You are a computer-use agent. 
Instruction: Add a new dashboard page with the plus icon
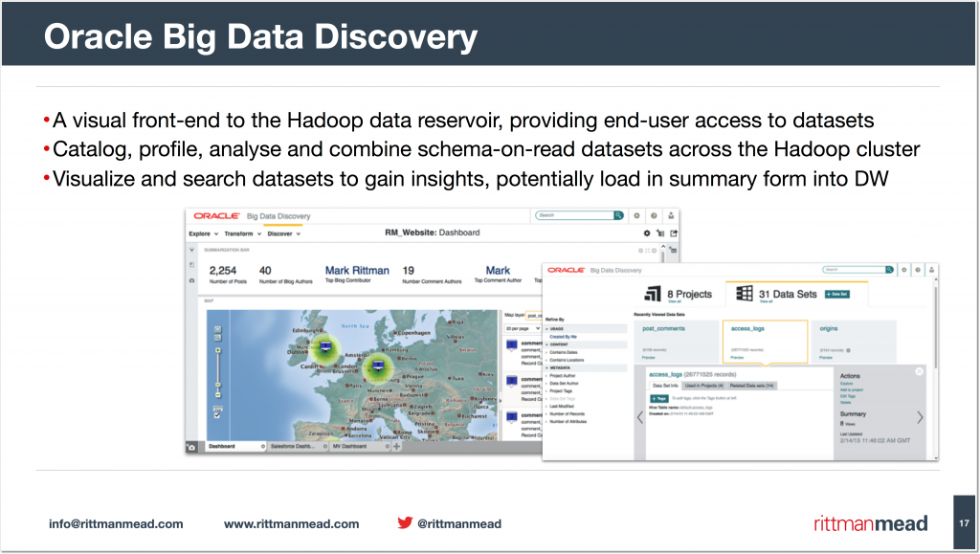[396, 447]
